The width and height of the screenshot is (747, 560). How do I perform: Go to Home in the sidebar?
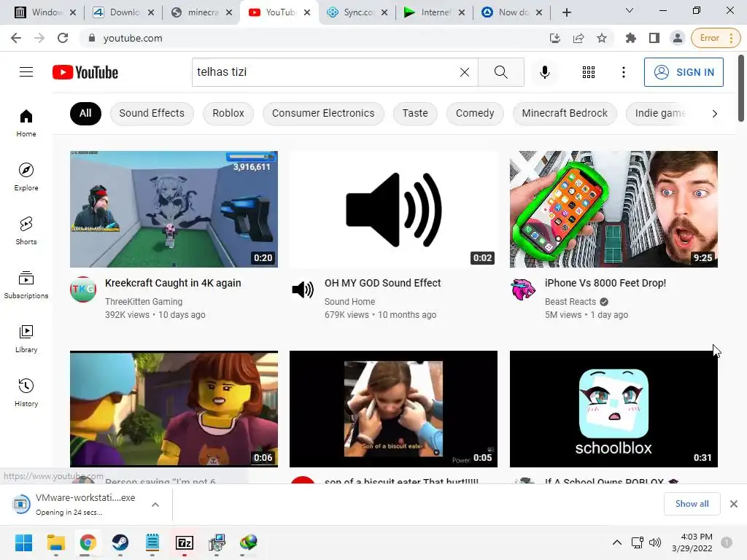pos(26,122)
